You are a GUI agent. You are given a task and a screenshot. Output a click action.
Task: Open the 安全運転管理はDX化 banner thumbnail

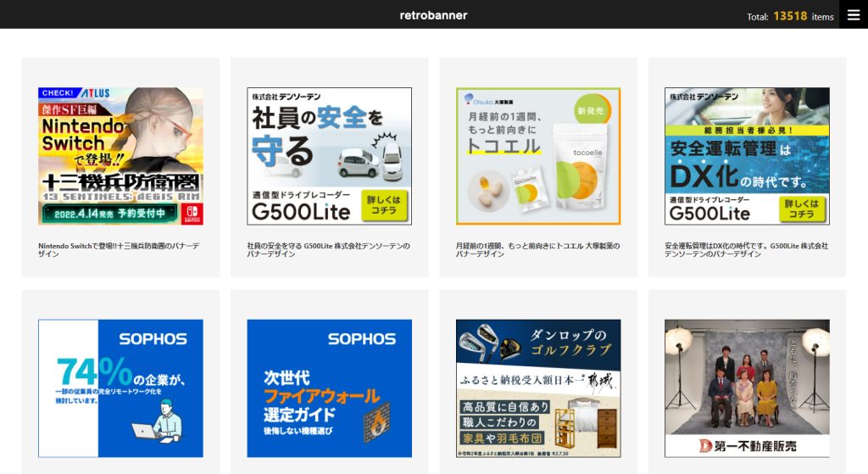click(x=747, y=156)
